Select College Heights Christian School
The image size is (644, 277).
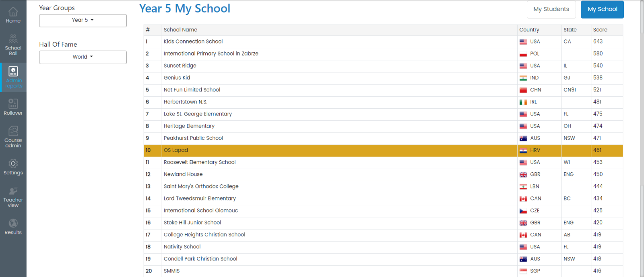[204, 235]
